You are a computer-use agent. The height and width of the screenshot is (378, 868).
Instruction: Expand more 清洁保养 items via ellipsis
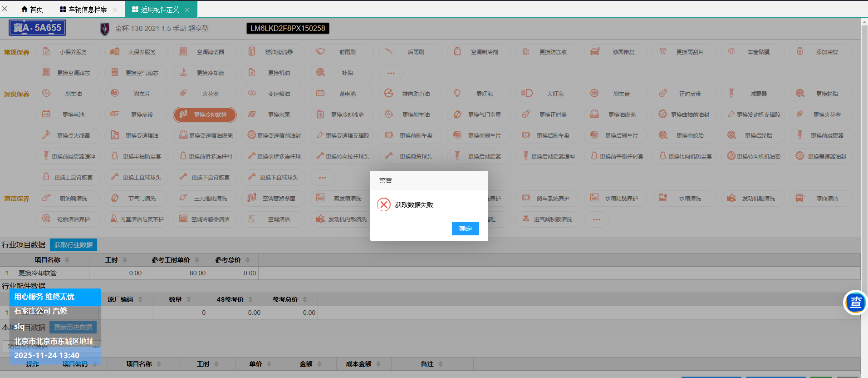596,219
